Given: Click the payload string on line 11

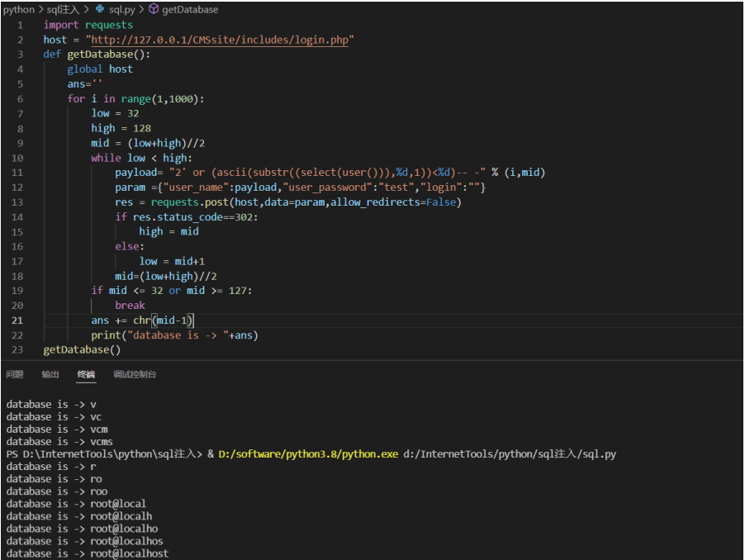Looking at the screenshot, I should pos(327,173).
